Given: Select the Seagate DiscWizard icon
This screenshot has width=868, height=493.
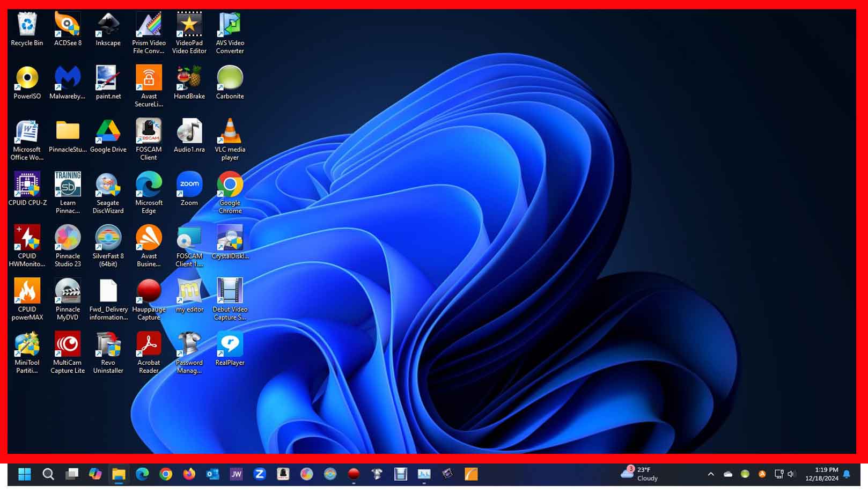Looking at the screenshot, I should (108, 193).
